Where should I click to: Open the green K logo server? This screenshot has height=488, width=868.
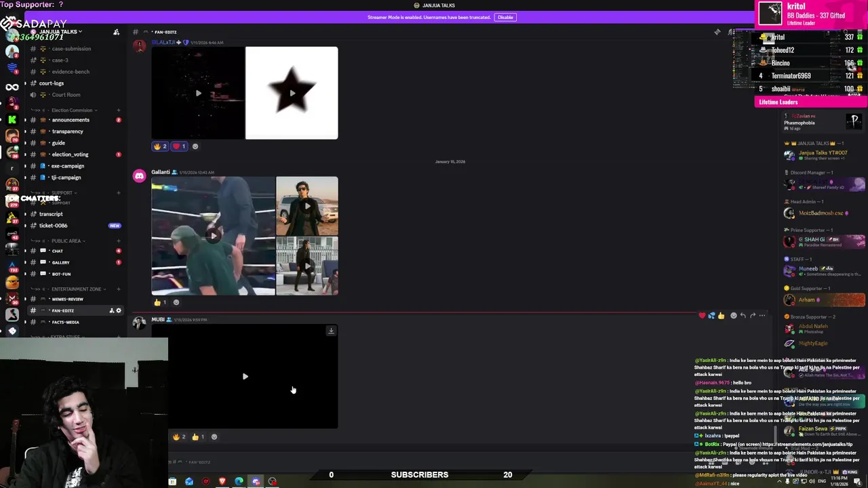click(x=12, y=119)
